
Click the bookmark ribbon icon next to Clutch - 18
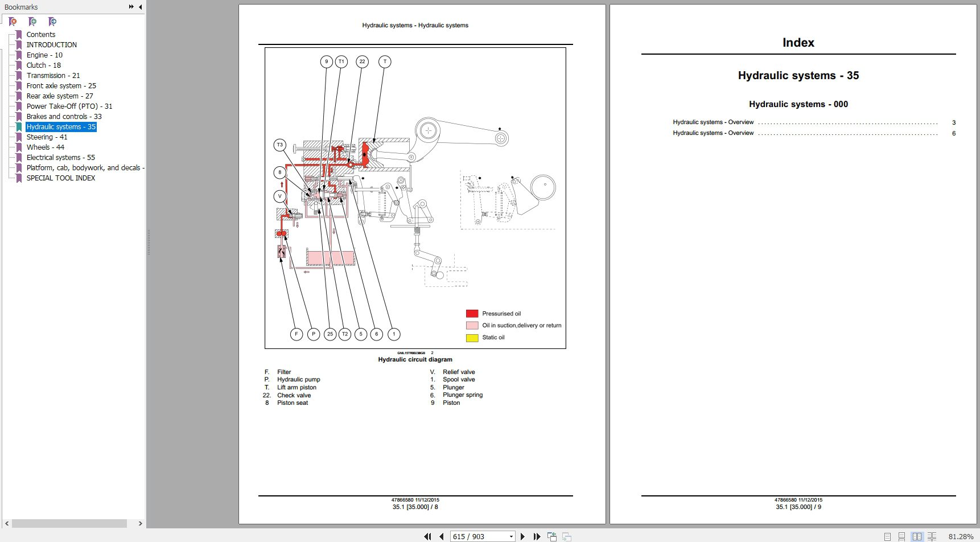coord(19,65)
